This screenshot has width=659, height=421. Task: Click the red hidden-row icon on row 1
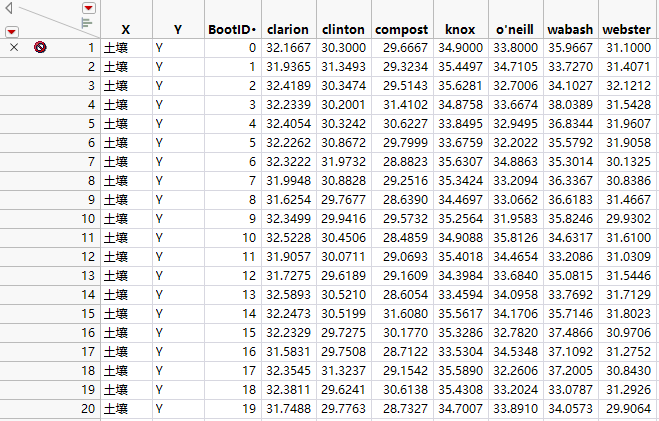40,47
